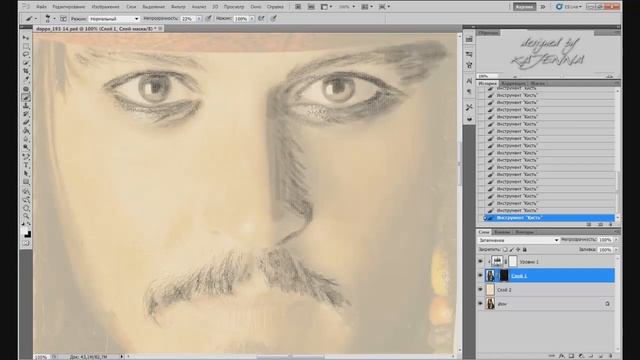This screenshot has height=360, width=640.
Task: Toggle lock image pixels brush icon
Action: pyautogui.click(x=512, y=249)
